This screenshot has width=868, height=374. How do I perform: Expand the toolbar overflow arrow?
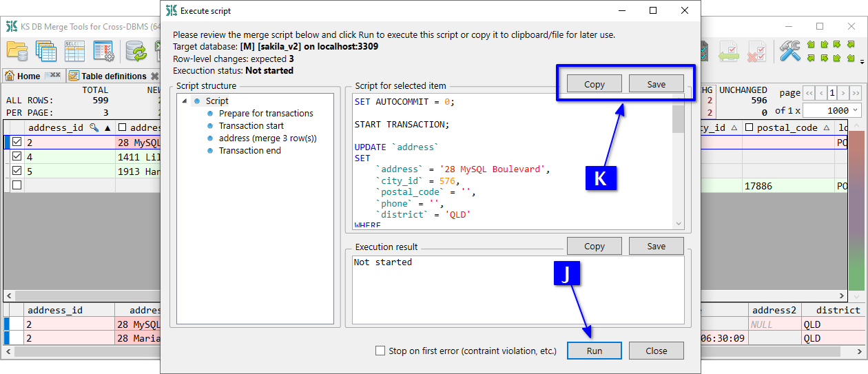(862, 62)
